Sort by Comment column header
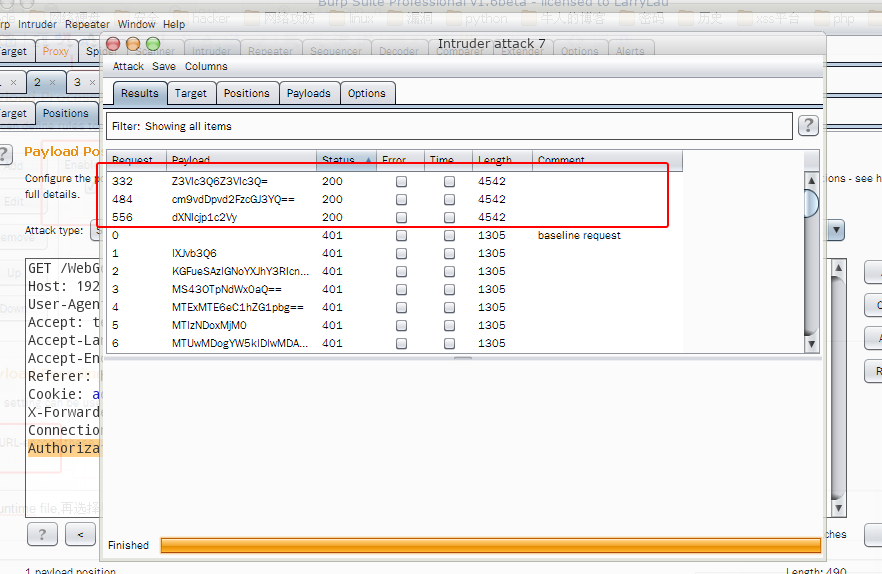Viewport: 882px width, 574px height. click(607, 160)
